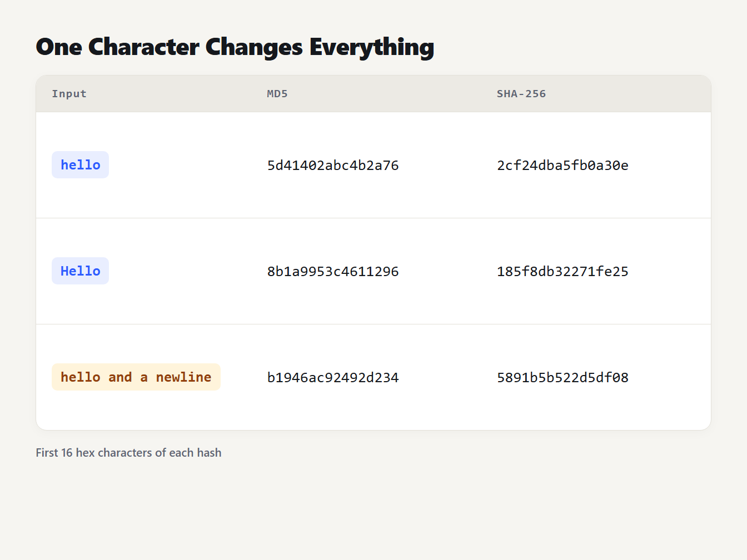Select MD5 value 5d41402abc4b2a76
Image resolution: width=747 pixels, height=560 pixels.
(333, 166)
